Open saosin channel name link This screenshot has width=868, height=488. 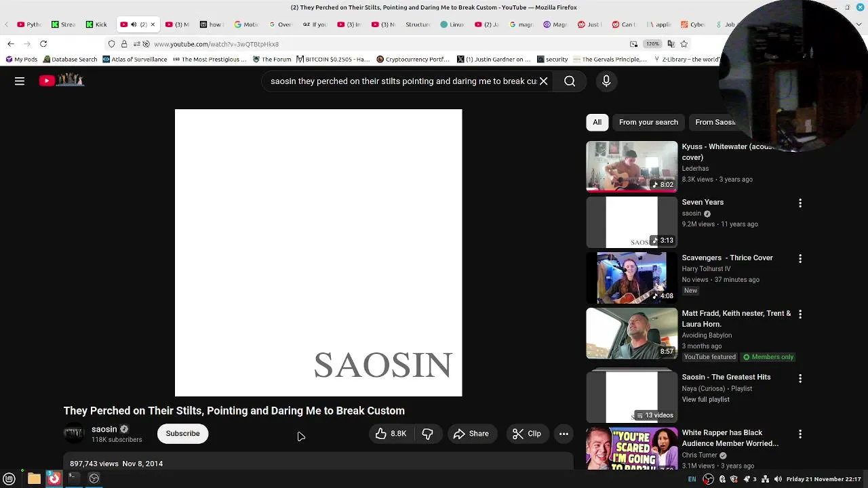(104, 429)
